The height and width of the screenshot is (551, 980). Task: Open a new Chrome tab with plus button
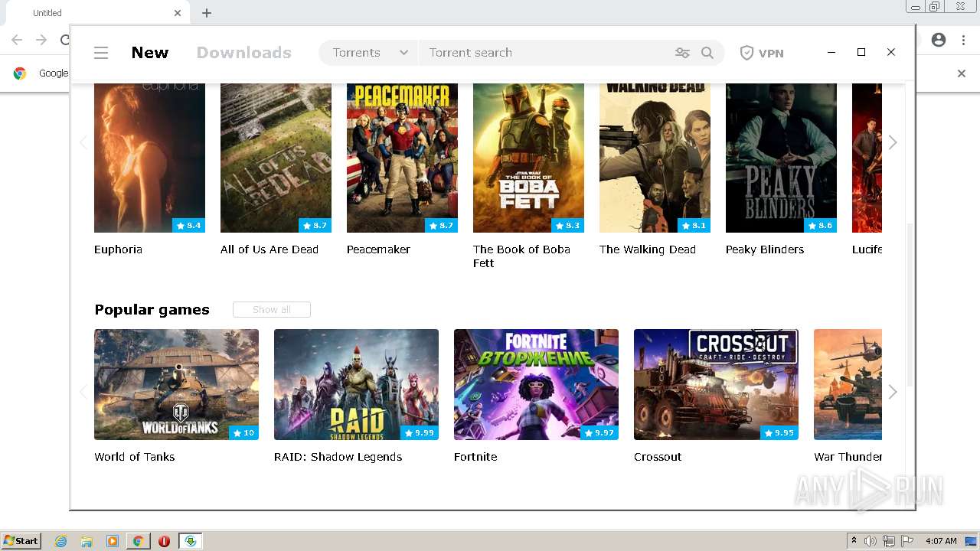click(x=207, y=13)
